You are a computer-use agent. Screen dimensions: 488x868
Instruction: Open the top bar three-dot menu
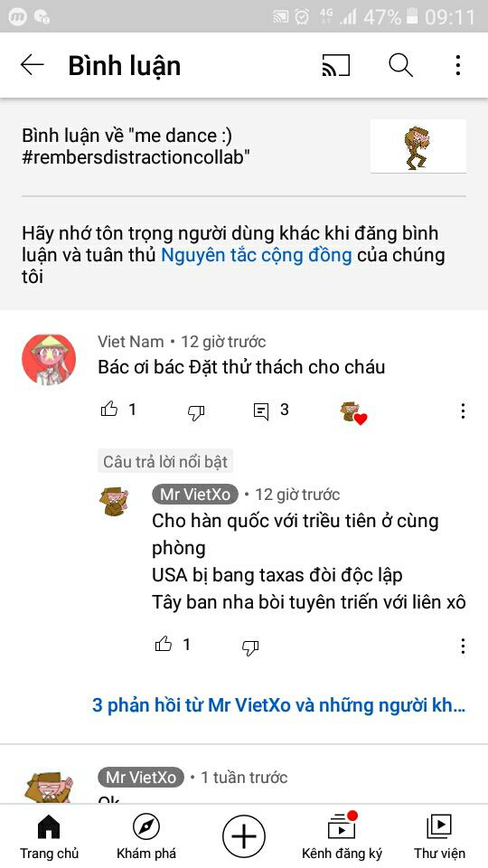click(458, 65)
